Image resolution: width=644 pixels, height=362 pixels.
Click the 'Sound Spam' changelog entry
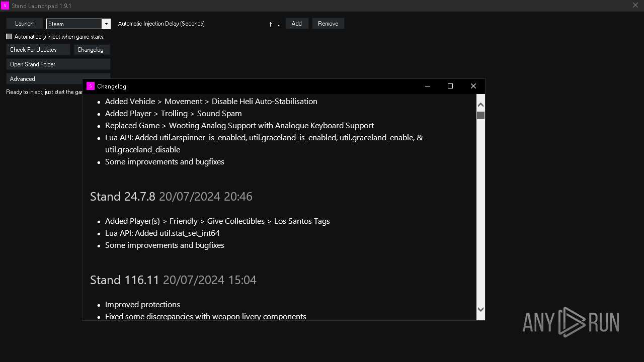coord(174,114)
